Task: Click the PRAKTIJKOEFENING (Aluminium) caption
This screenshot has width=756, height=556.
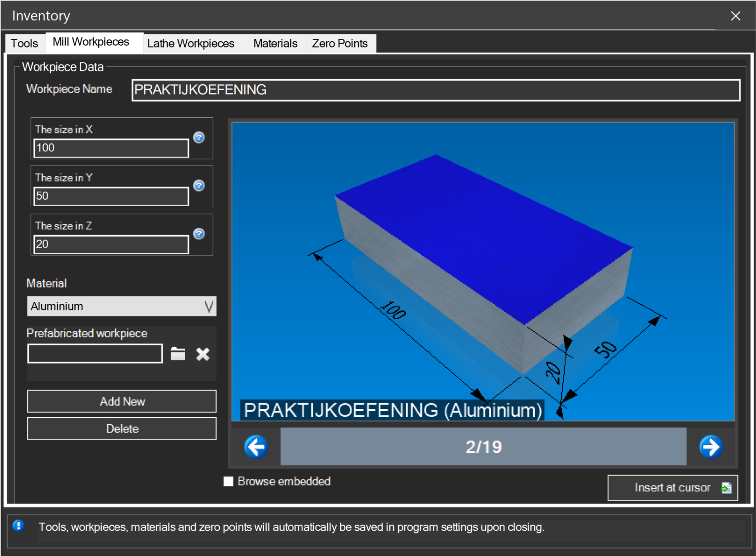Action: coord(393,410)
